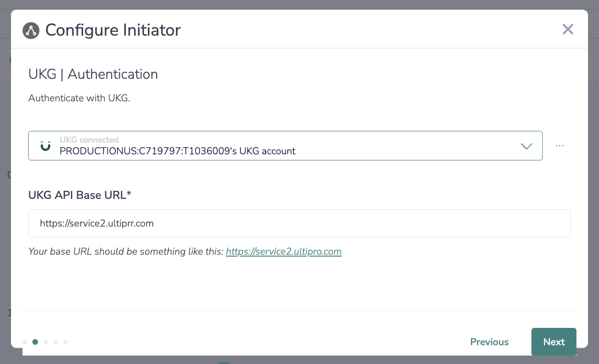Open the https://service2.ultipro.com example link
The image size is (599, 364).
[x=284, y=251]
